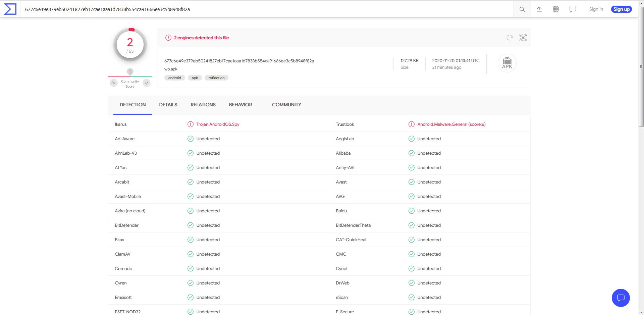Focus the hash search input field
The image size is (644, 315).
point(267,9)
